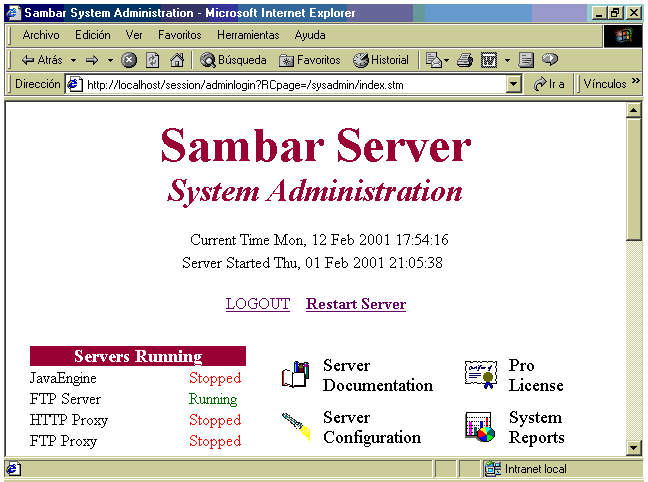The width and height of the screenshot is (648, 482).
Task: Go to the home page icon
Action: click(x=177, y=60)
